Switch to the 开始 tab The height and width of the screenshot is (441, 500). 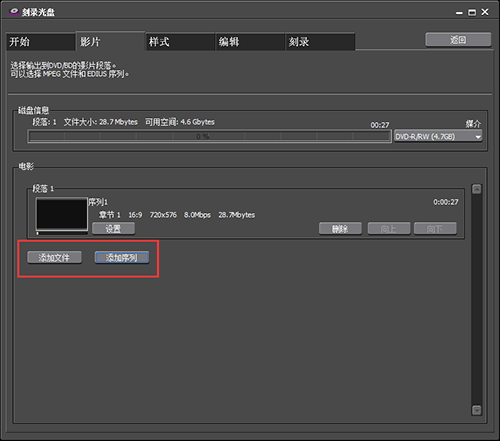[40, 42]
